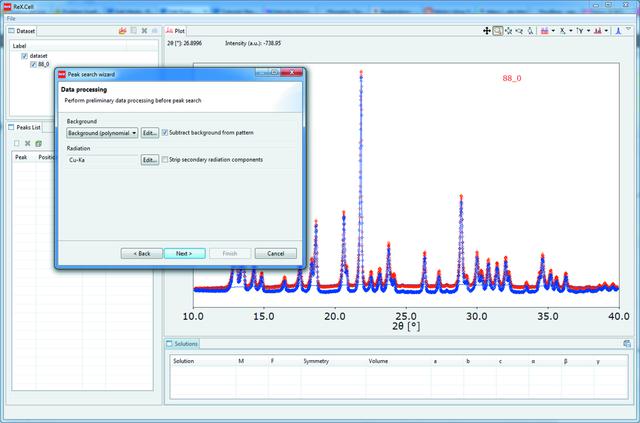Screen dimensions: 640x423
Task: Click the X axis settings icon
Action: coord(562,31)
